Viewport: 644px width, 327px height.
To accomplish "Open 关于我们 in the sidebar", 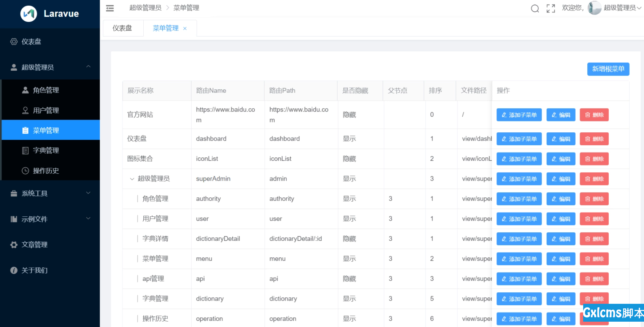I will [50, 270].
